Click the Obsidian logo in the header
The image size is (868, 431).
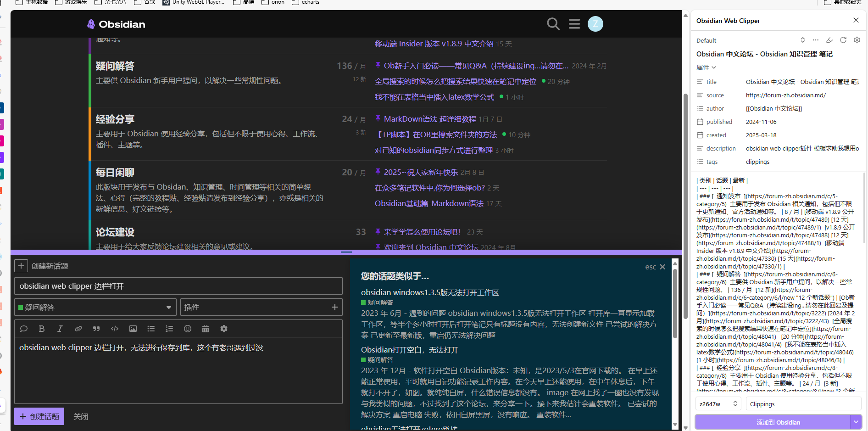click(116, 24)
